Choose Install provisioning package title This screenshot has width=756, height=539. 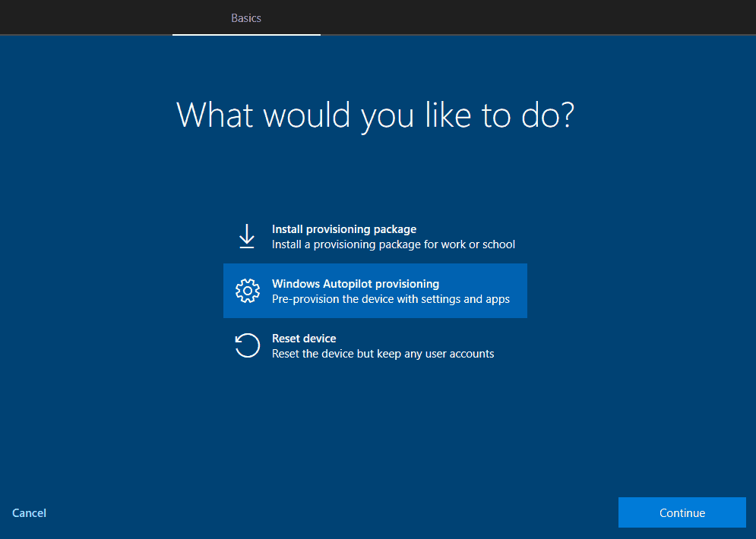pos(343,229)
